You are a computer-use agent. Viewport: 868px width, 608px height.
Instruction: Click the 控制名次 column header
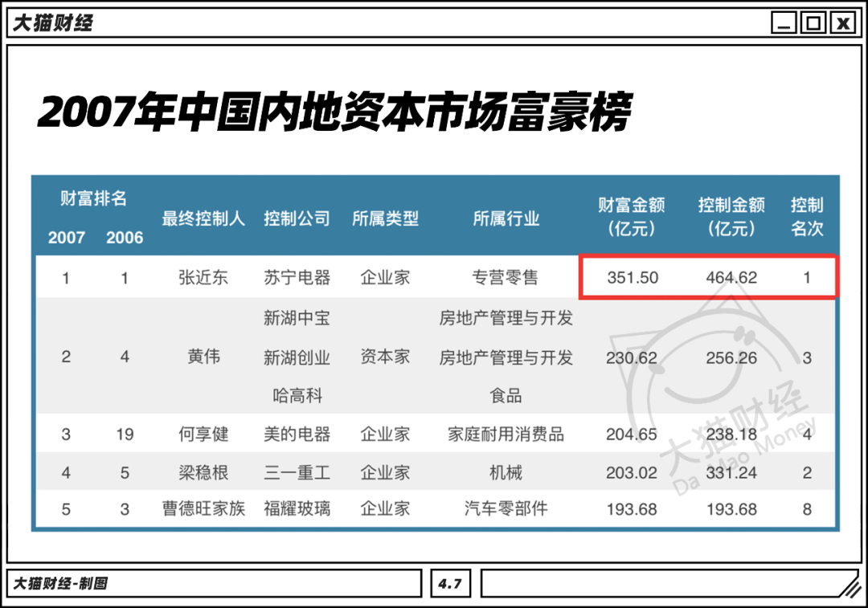coord(807,216)
